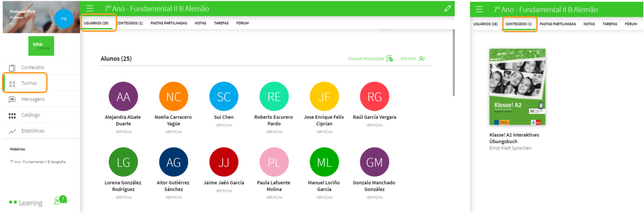The width and height of the screenshot is (644, 214).
Task: Click the Blink Learning logo
Action: point(41,46)
